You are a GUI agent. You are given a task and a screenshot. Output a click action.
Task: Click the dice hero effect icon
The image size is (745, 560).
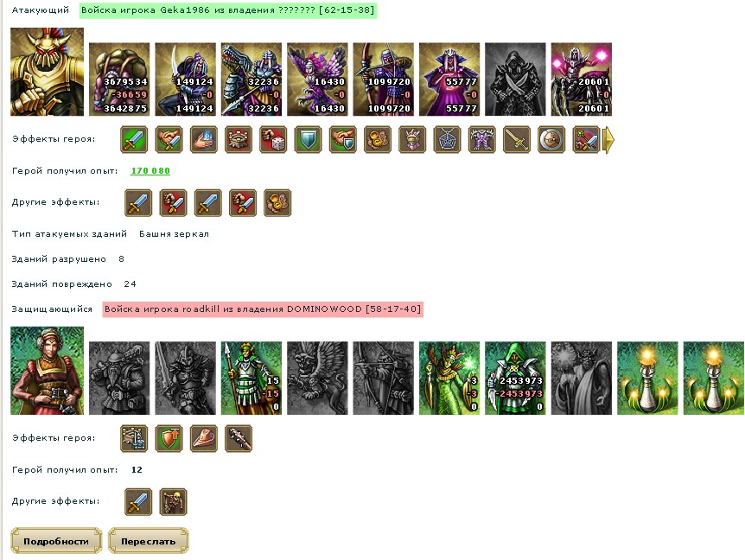pyautogui.click(x=273, y=140)
